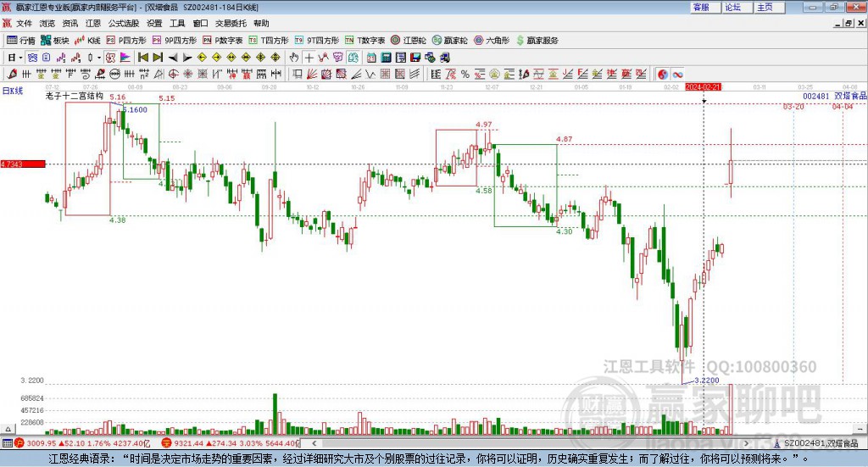The height and width of the screenshot is (467, 868).
Task: Click the 老子十二宫结构 chart label
Action: pyautogui.click(x=75, y=96)
